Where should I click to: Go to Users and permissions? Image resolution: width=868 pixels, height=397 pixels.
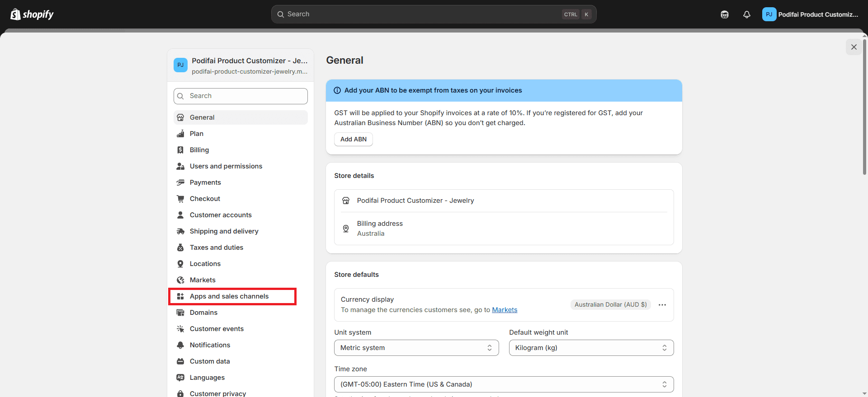pyautogui.click(x=241, y=166)
